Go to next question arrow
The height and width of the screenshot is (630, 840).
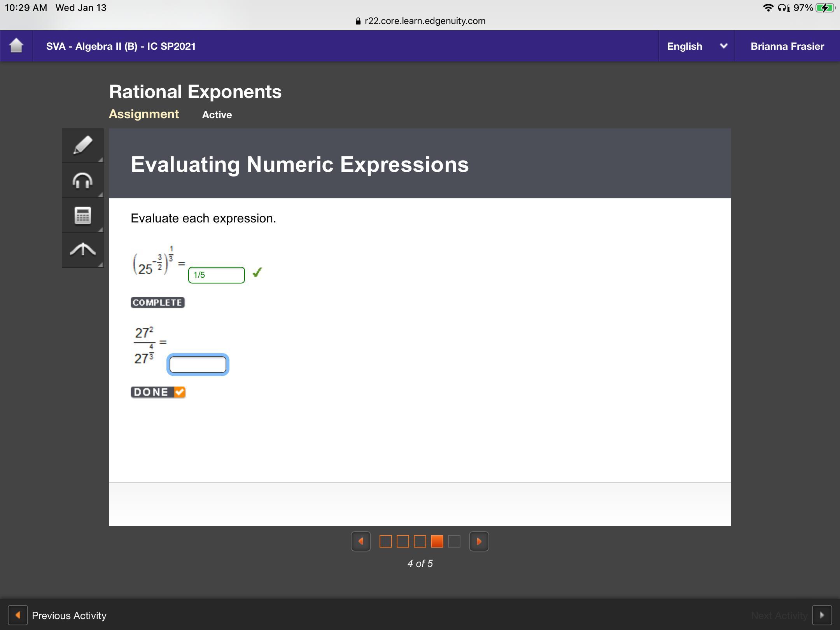click(x=479, y=541)
